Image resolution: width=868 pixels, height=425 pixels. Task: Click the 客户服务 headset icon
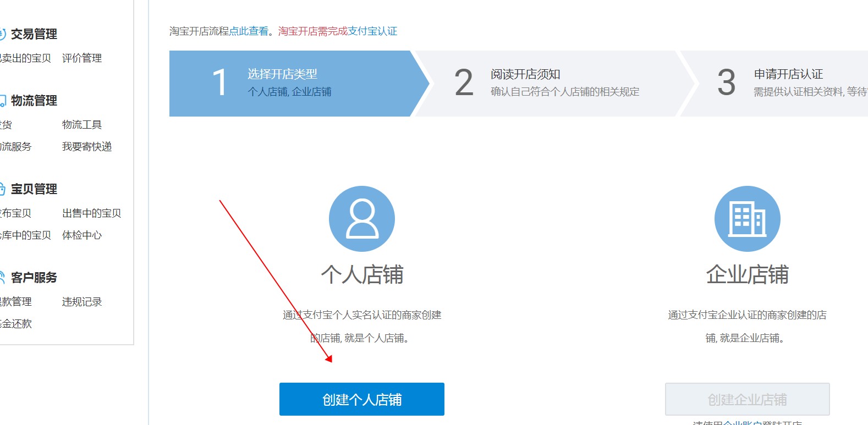click(3, 278)
